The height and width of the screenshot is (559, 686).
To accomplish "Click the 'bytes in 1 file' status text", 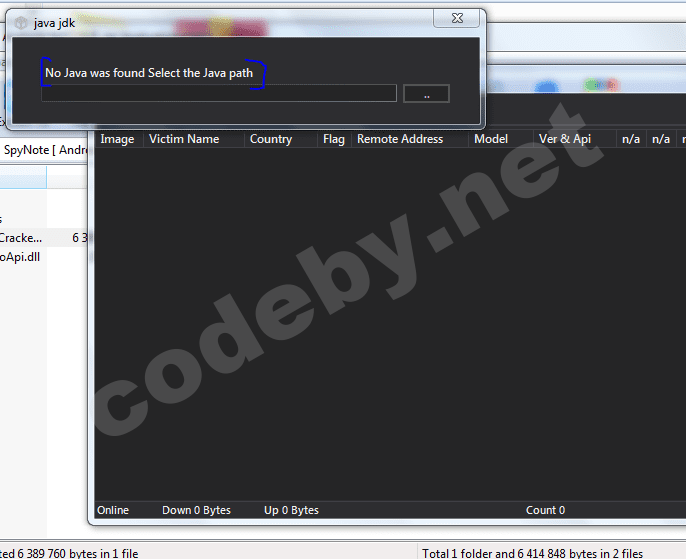I will 103,553.
